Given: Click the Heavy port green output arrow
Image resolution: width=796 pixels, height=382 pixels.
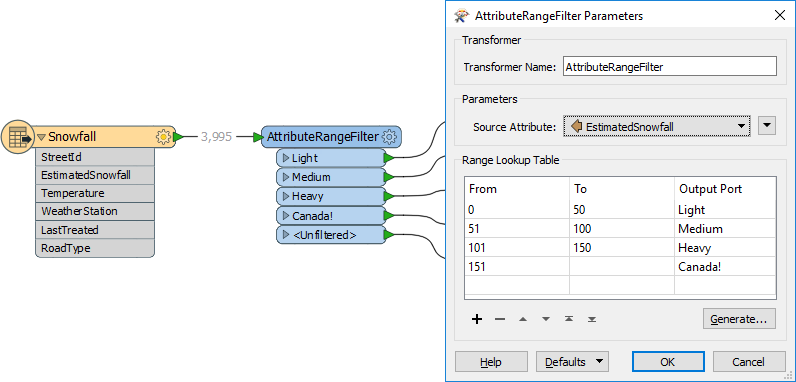Looking at the screenshot, I should [389, 196].
